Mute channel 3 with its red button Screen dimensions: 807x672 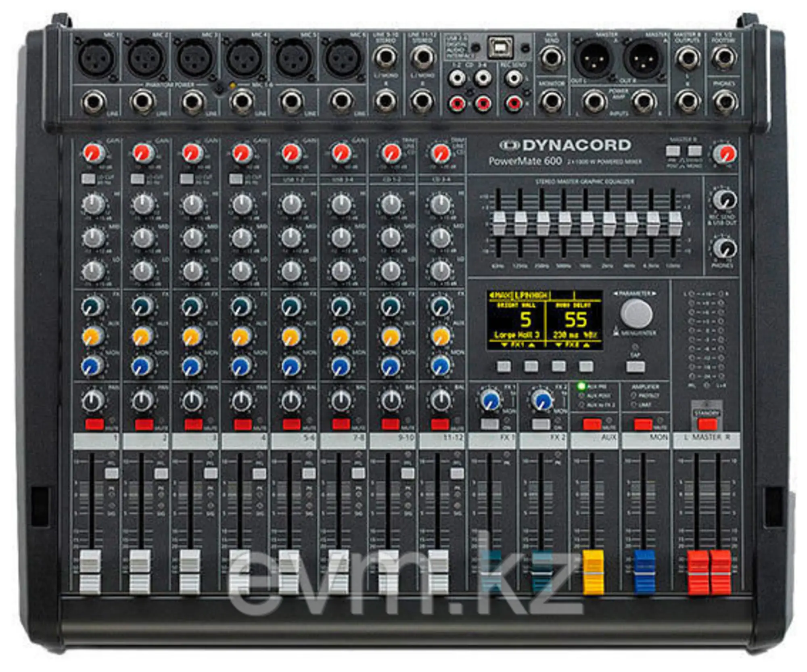(193, 424)
